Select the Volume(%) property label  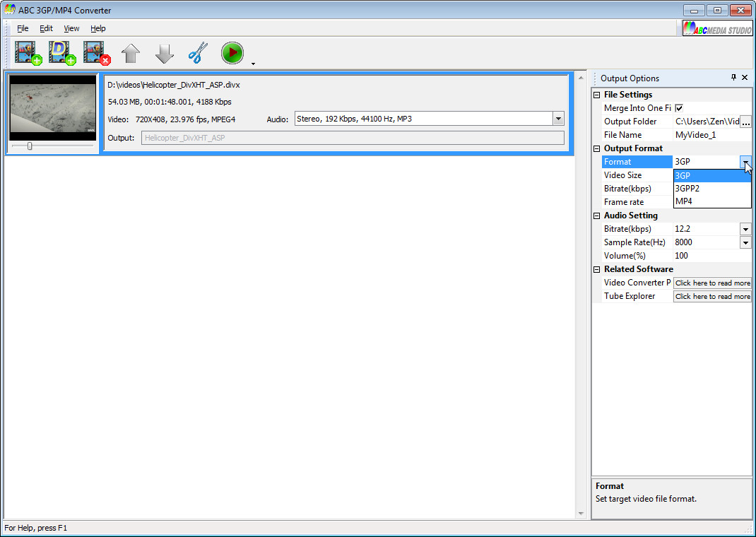(625, 256)
